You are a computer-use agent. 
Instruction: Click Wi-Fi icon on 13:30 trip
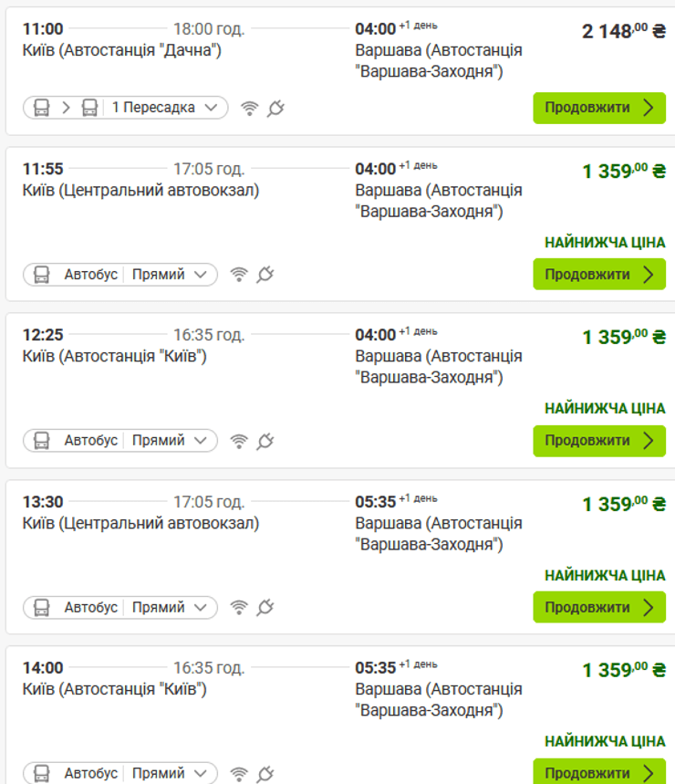point(239,608)
